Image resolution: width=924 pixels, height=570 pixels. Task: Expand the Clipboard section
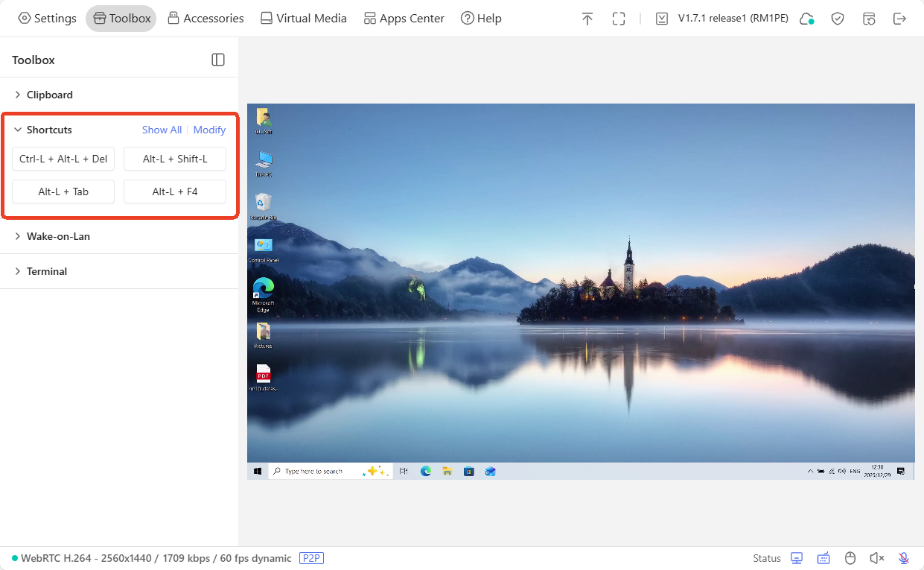click(x=49, y=95)
